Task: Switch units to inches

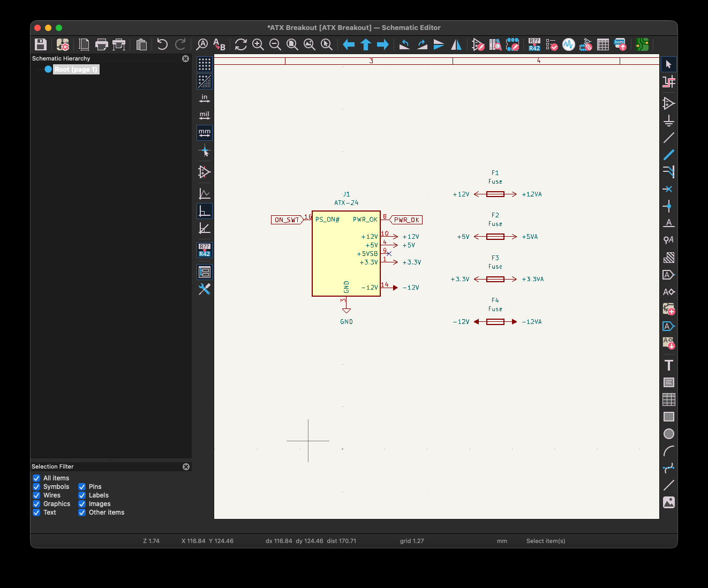Action: pyautogui.click(x=205, y=99)
